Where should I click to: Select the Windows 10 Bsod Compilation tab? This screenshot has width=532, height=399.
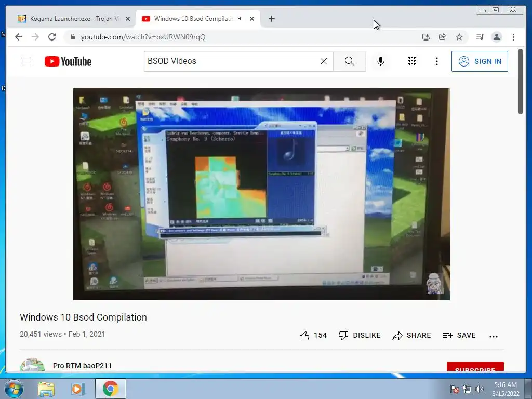(x=193, y=19)
